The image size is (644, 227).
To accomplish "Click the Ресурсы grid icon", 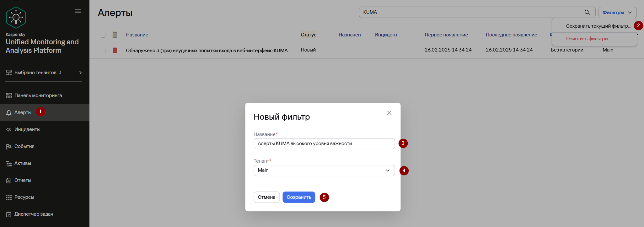I will coord(9,197).
